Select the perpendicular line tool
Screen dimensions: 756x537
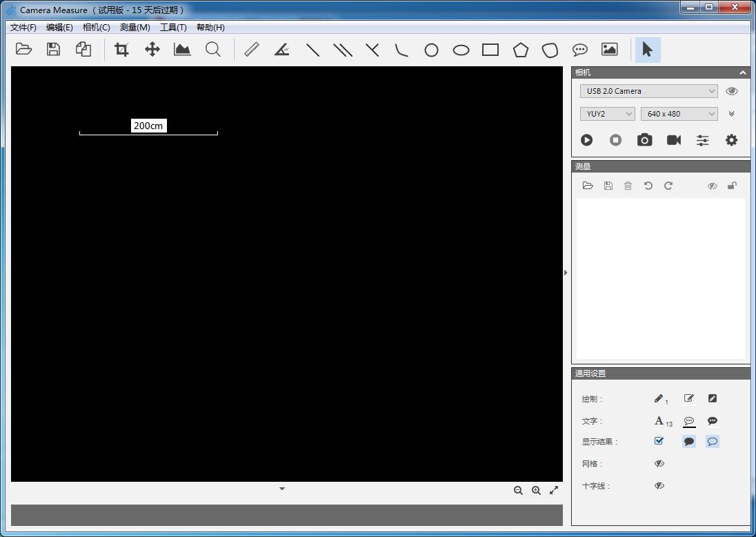coord(372,50)
